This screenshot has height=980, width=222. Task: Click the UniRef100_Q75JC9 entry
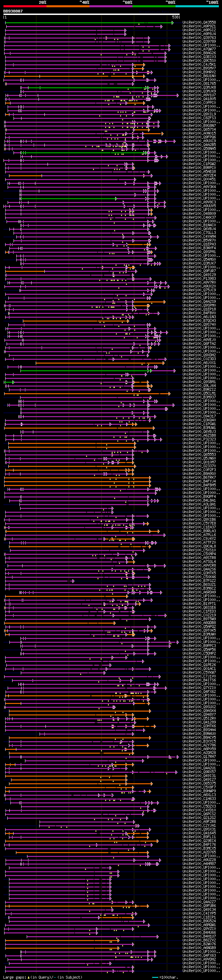[199, 290]
